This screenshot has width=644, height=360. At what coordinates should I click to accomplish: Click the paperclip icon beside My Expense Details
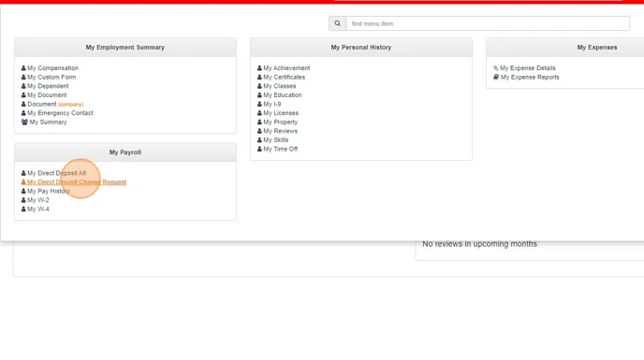pos(496,68)
